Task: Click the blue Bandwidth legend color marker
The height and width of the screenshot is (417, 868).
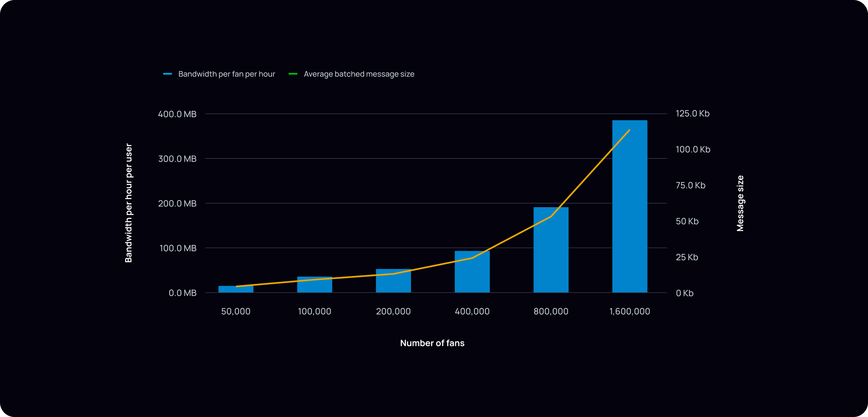Action: (x=168, y=74)
